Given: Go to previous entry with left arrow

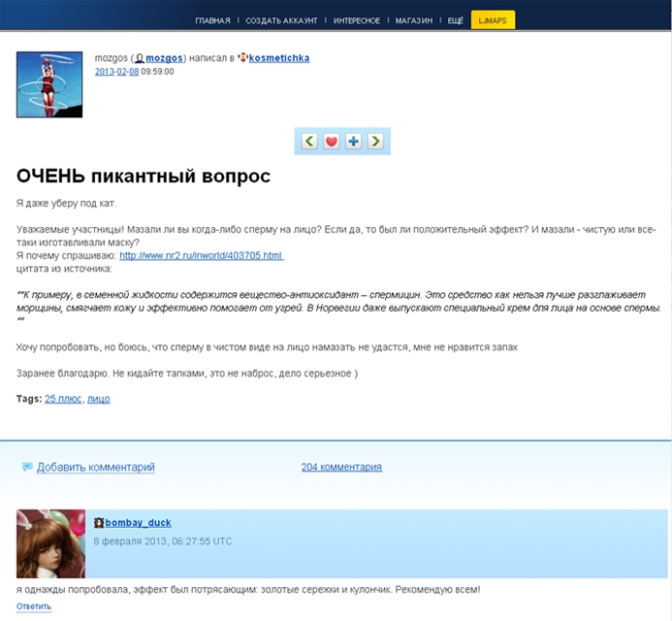Looking at the screenshot, I should pyautogui.click(x=309, y=141).
